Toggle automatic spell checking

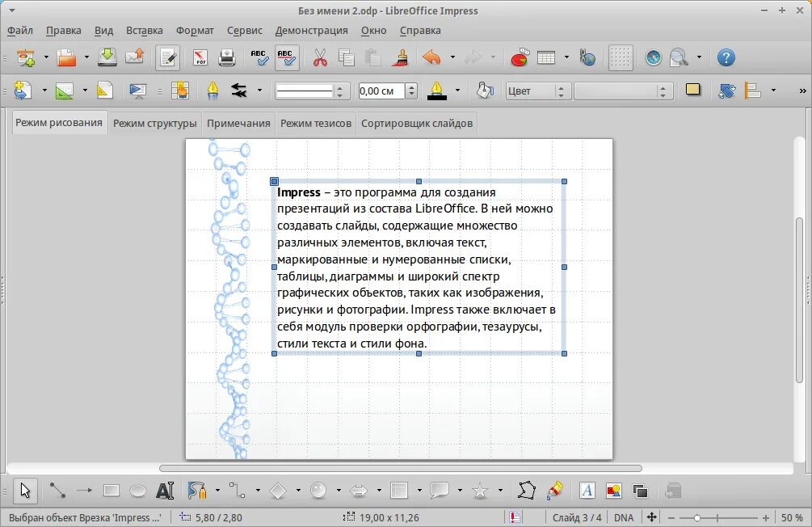[x=286, y=57]
